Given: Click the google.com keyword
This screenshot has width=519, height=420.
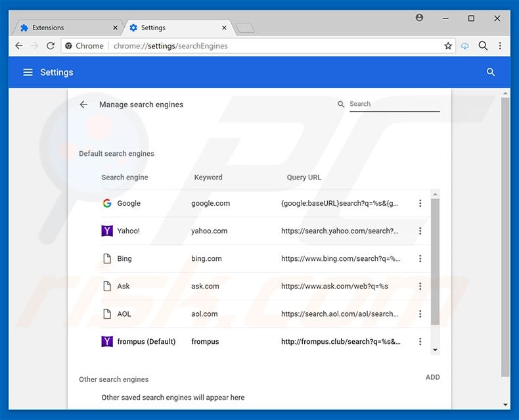Looking at the screenshot, I should (x=210, y=203).
